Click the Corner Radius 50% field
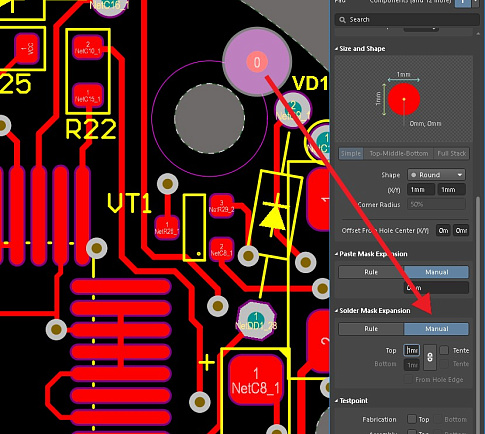 pyautogui.click(x=436, y=204)
